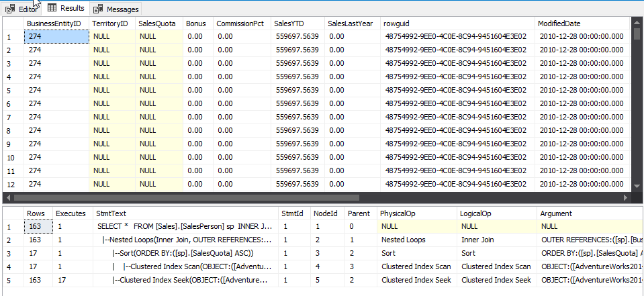Select the ModifiedDate column header
This screenshot has width=644, height=296.
[x=582, y=23]
